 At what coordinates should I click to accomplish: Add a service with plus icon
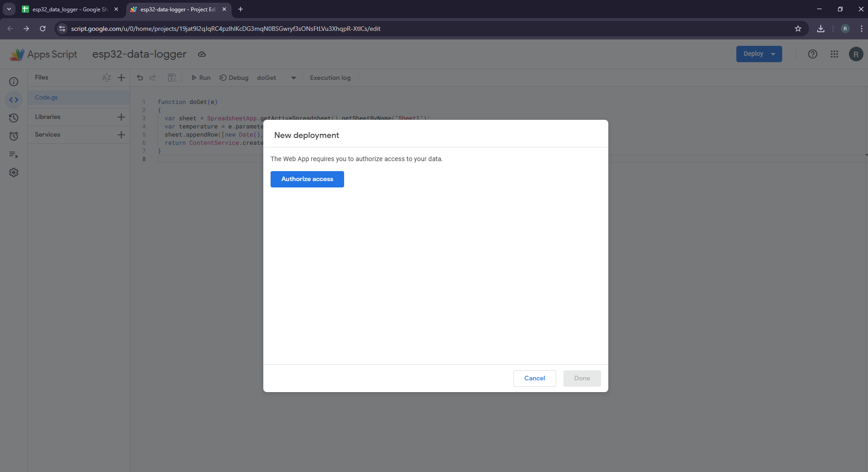[121, 135]
